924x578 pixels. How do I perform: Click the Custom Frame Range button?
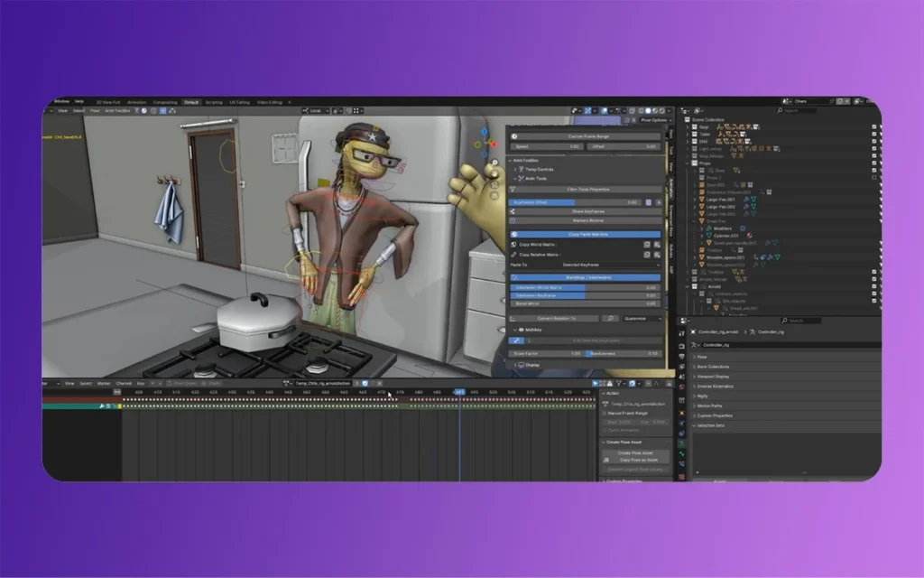coord(585,136)
